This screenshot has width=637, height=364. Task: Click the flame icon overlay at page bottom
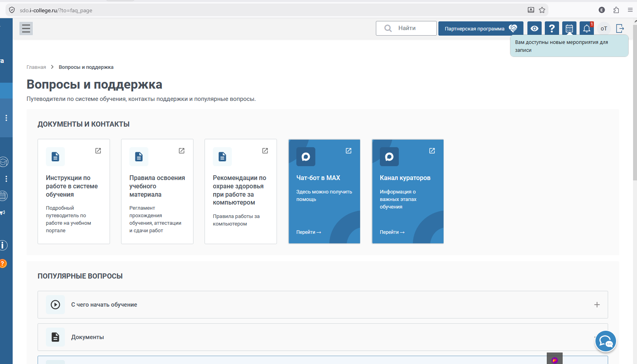(555, 359)
